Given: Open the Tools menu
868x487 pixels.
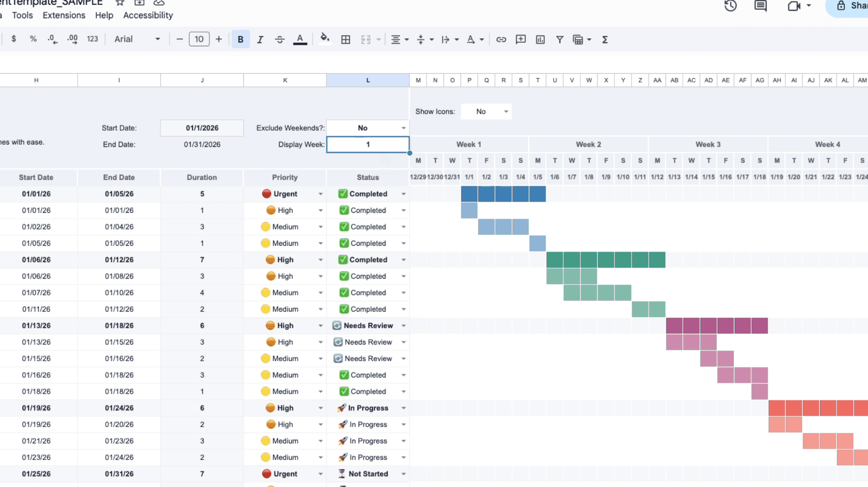Looking at the screenshot, I should [x=22, y=15].
